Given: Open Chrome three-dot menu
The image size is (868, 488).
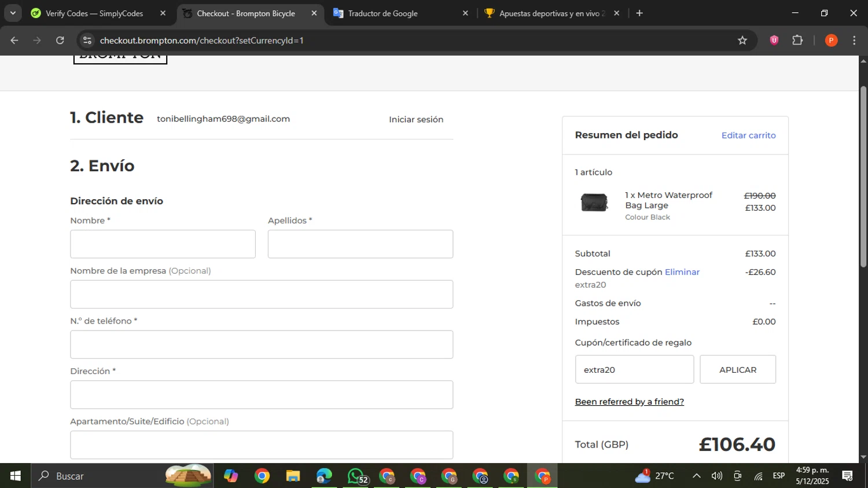Looking at the screenshot, I should (x=854, y=40).
